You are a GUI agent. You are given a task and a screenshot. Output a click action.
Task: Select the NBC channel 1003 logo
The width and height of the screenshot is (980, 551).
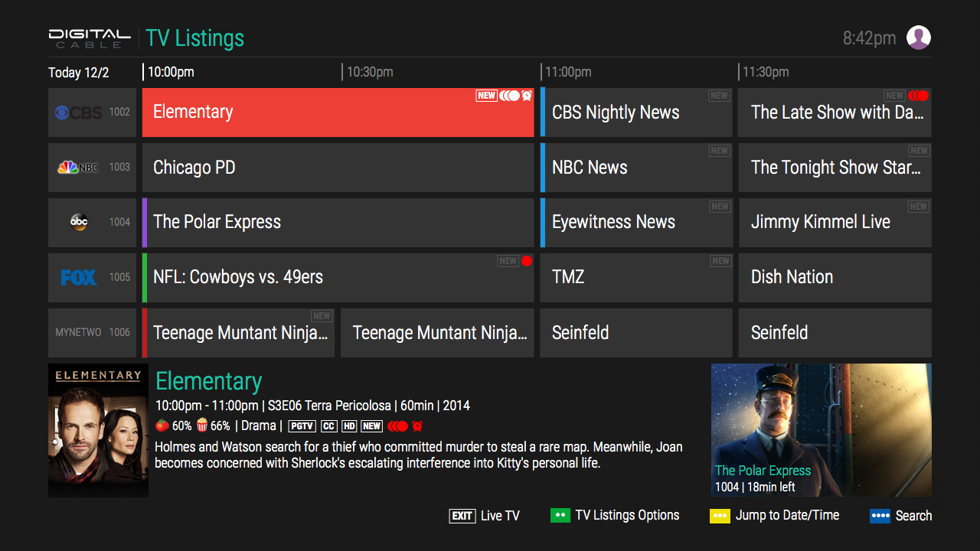click(78, 168)
